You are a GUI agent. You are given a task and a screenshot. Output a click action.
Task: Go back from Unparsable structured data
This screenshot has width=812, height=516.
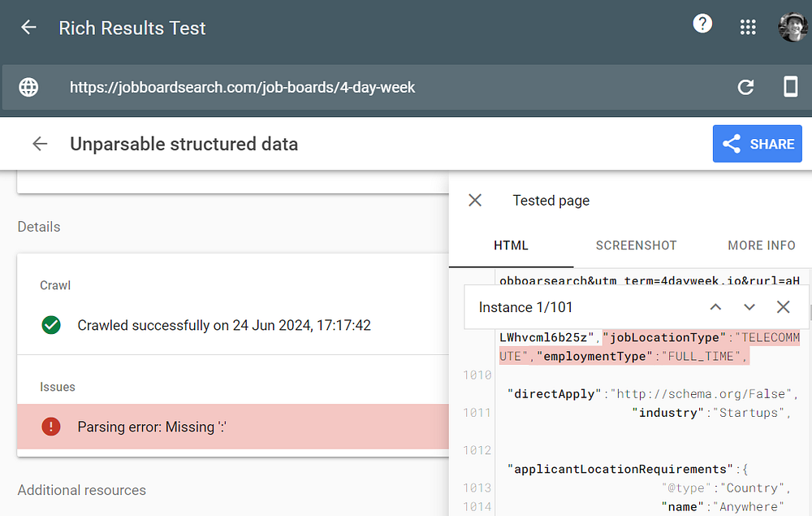click(40, 144)
